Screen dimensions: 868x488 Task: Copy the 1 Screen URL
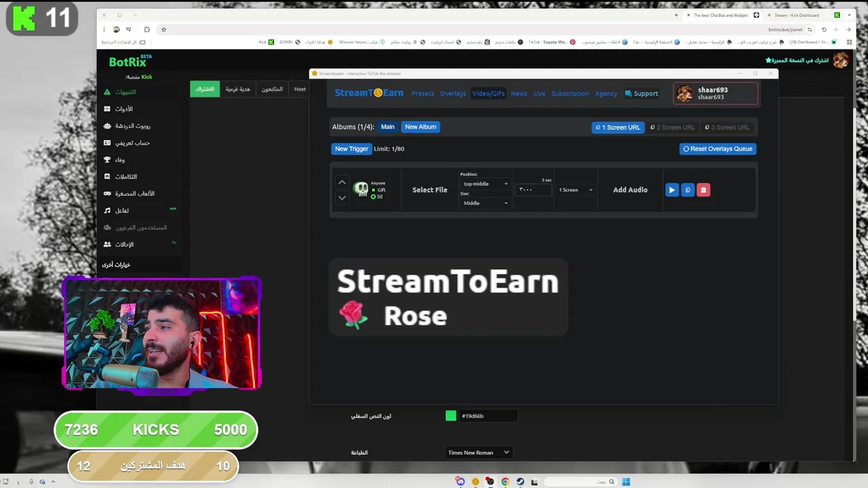(618, 127)
